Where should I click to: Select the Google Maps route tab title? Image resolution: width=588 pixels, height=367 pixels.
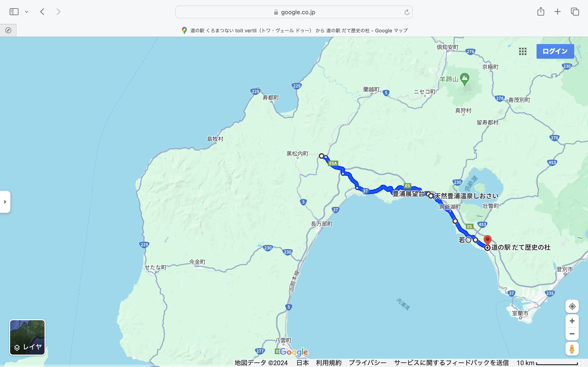(x=294, y=31)
